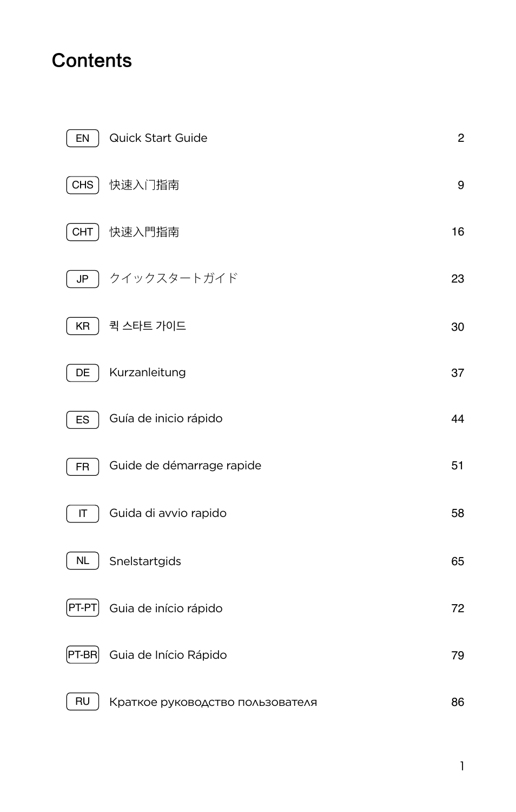Click the PT-PT language badge
The width and height of the screenshot is (516, 812).
(83, 607)
